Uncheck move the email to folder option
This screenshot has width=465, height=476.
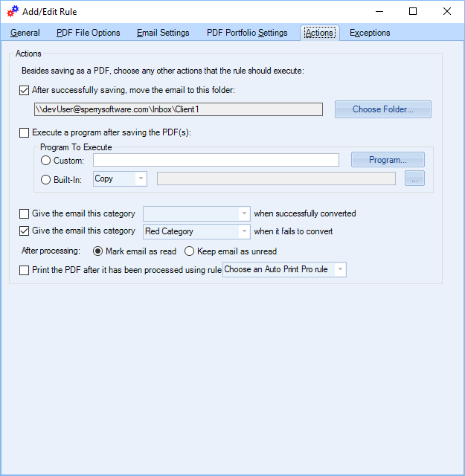click(x=25, y=90)
